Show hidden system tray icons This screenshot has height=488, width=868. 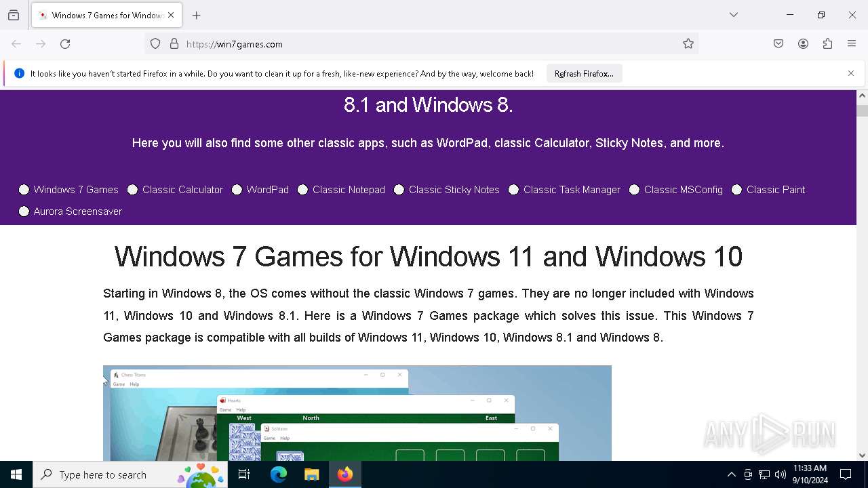click(731, 474)
